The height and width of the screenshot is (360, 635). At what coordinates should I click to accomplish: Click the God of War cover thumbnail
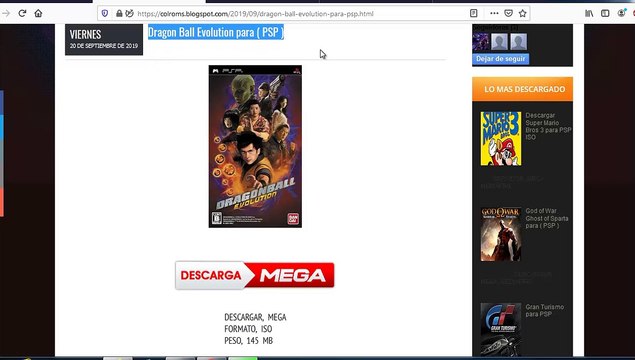point(501,234)
